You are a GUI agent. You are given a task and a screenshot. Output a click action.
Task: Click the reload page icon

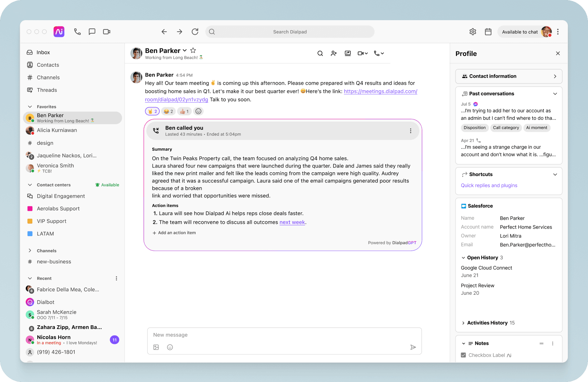(x=195, y=32)
